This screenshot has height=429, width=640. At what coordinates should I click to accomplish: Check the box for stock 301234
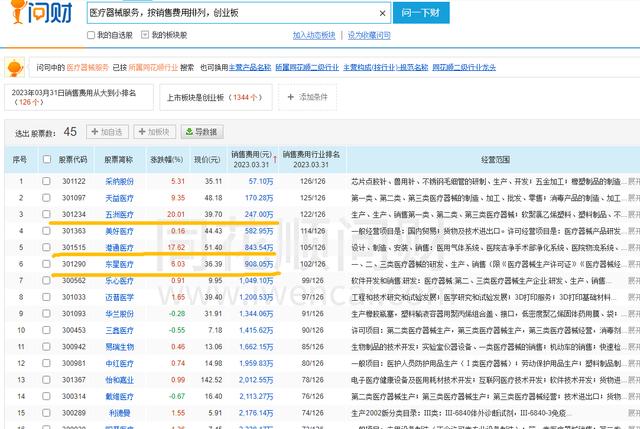coord(46,214)
